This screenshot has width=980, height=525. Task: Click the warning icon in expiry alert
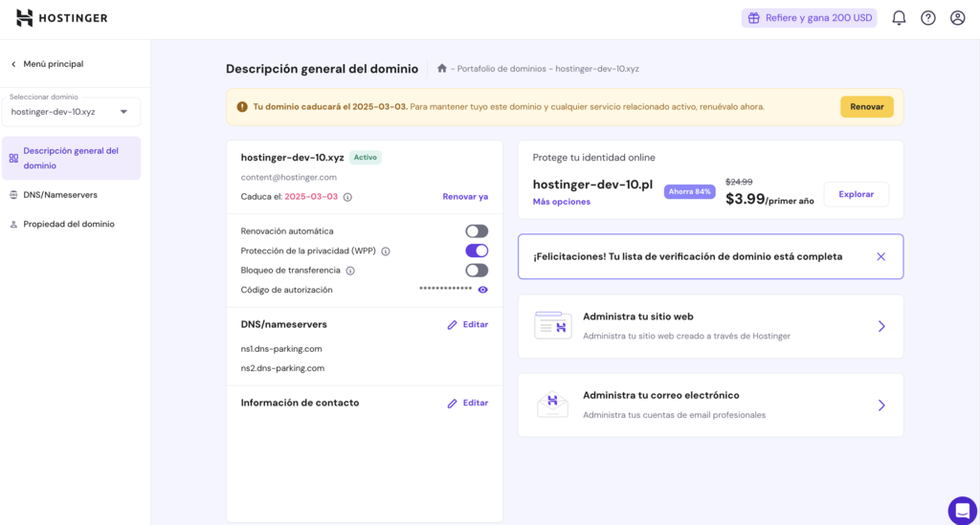242,107
